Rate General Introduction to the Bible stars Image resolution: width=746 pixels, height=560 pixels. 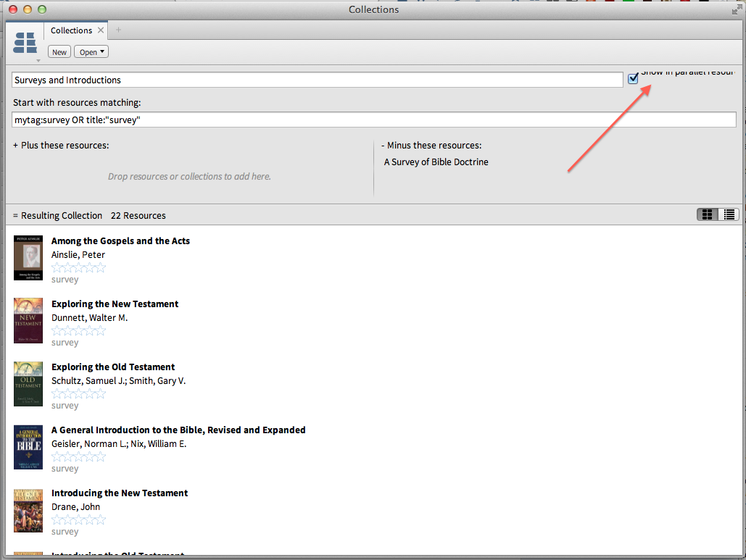[x=78, y=457]
